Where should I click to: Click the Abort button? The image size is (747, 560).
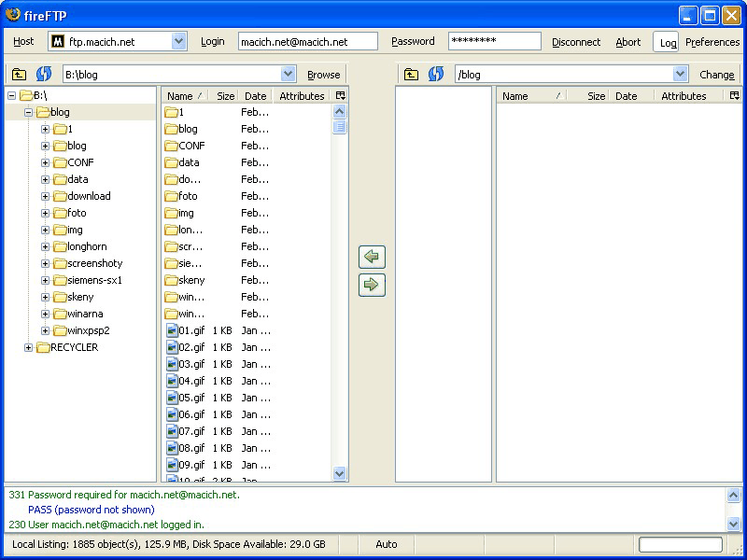[x=627, y=42]
